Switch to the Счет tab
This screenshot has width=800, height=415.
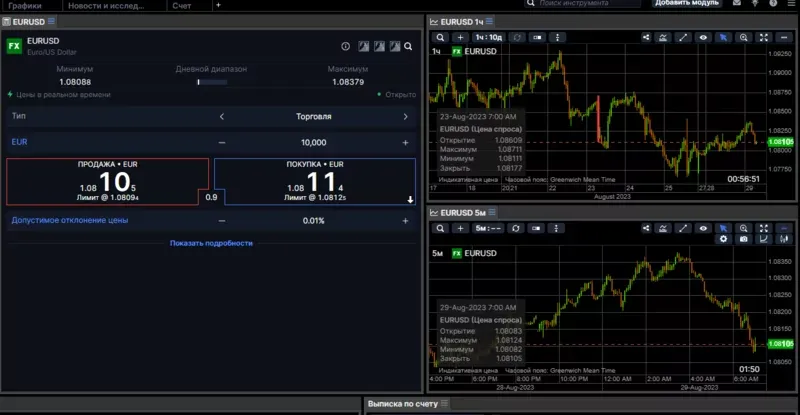click(181, 6)
